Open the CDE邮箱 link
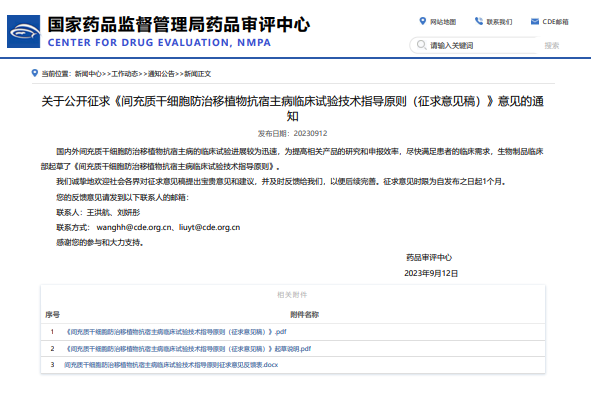Viewport: 591px width, 393px height. (x=555, y=22)
